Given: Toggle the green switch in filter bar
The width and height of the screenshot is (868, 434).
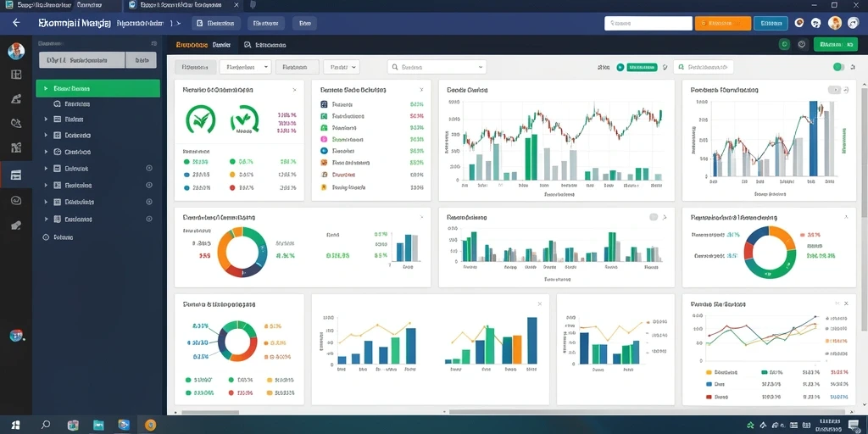Looking at the screenshot, I should (x=838, y=67).
